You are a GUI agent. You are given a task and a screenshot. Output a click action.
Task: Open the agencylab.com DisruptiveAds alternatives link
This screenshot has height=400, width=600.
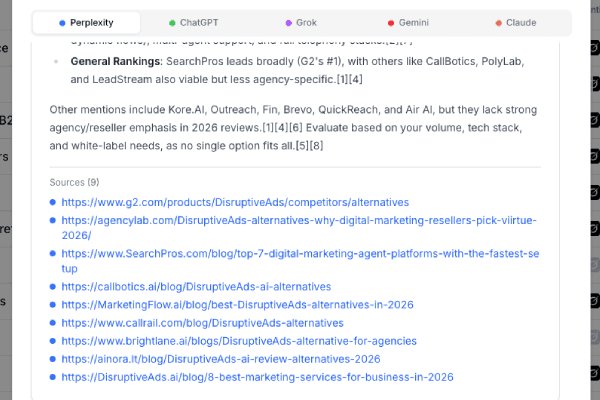pos(299,228)
